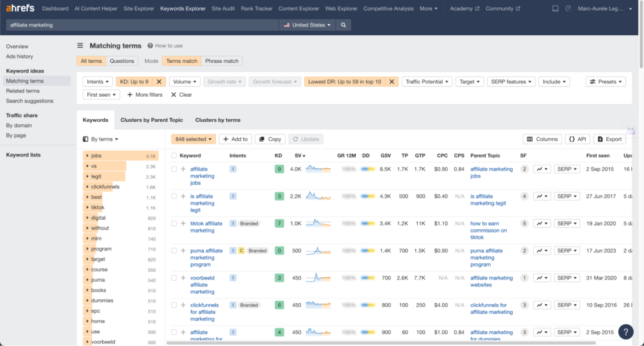Check the clickfunnels for affiliate marketing row

click(x=174, y=306)
